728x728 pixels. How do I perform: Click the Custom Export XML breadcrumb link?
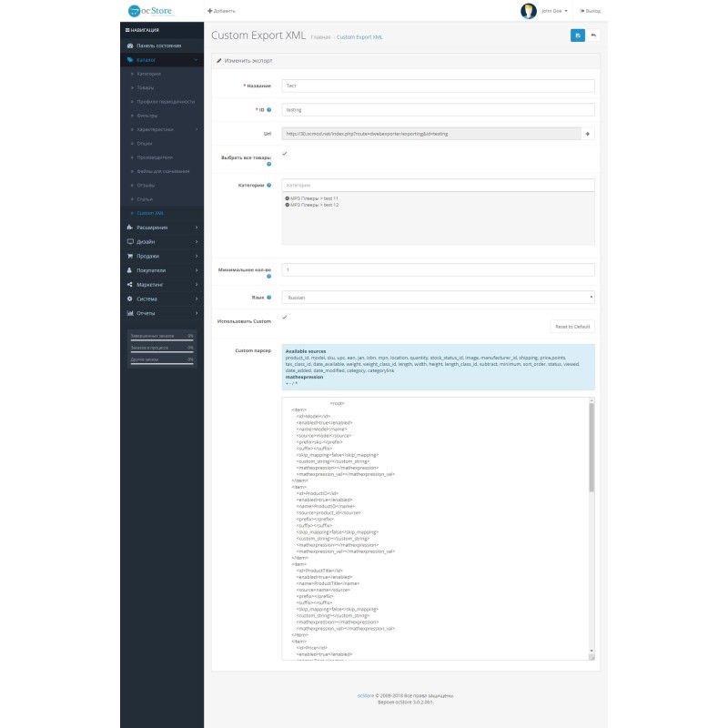(360, 38)
